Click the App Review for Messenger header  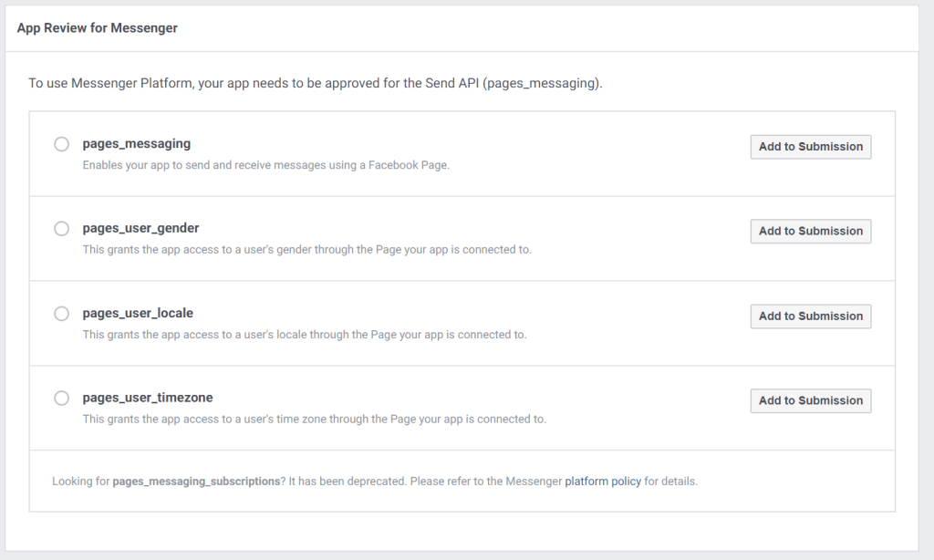point(98,28)
